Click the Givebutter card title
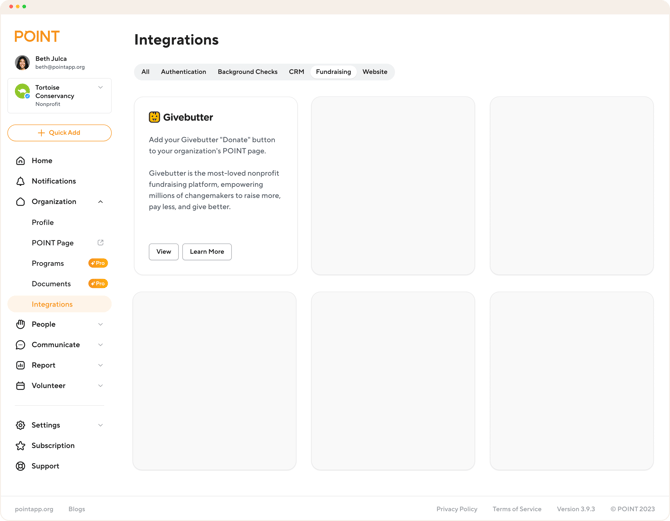 188,117
